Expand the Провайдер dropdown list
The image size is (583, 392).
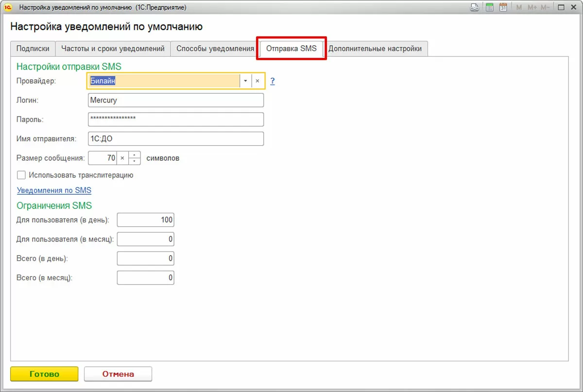point(246,81)
